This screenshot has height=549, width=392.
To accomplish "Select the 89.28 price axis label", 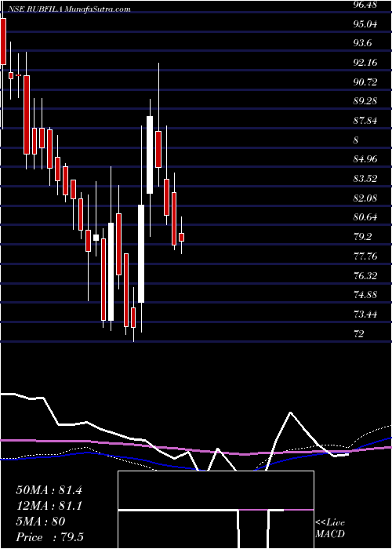I will [x=367, y=101].
